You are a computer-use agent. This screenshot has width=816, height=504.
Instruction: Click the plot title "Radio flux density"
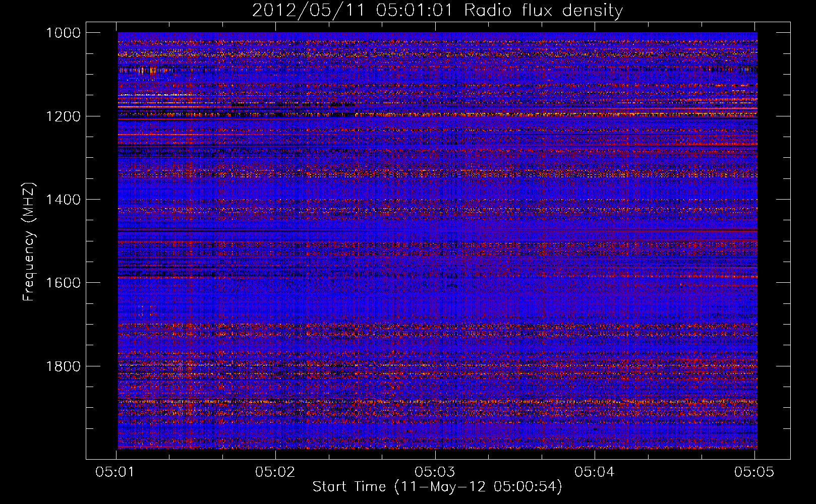point(543,10)
